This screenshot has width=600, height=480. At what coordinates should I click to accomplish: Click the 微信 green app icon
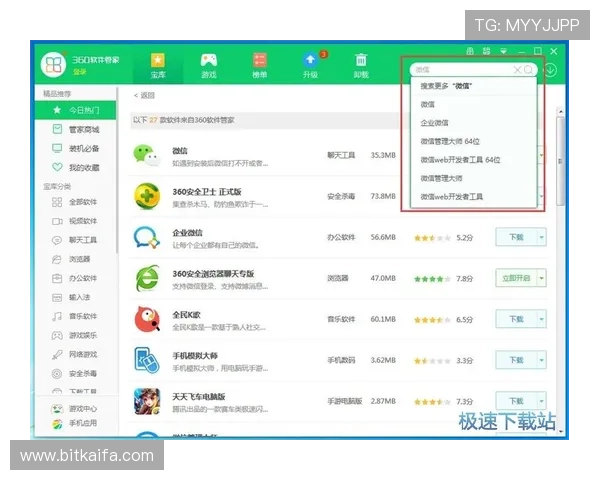[147, 155]
